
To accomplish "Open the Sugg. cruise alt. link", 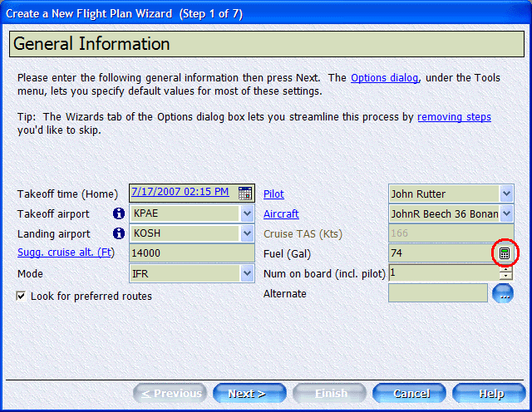I will (66, 253).
